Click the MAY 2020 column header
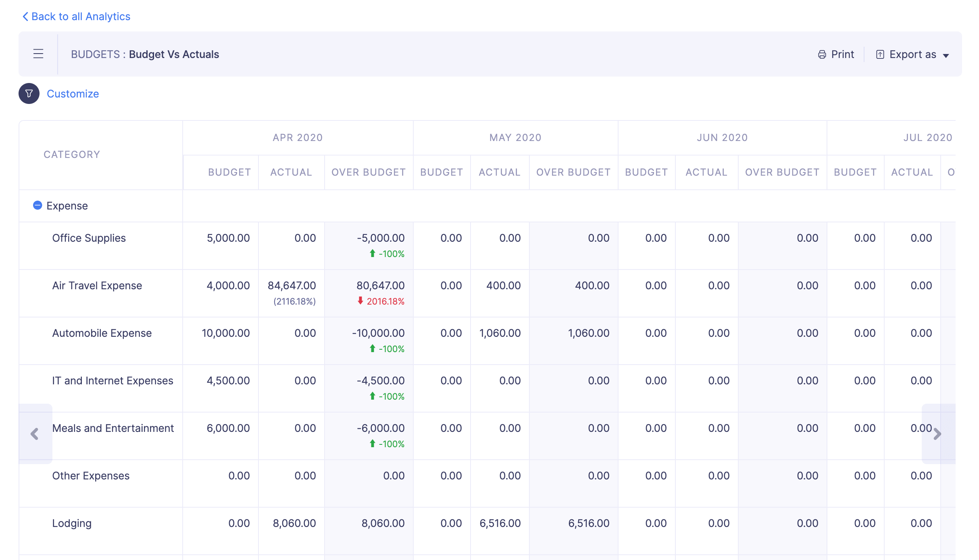This screenshot has width=979, height=560. (x=515, y=138)
